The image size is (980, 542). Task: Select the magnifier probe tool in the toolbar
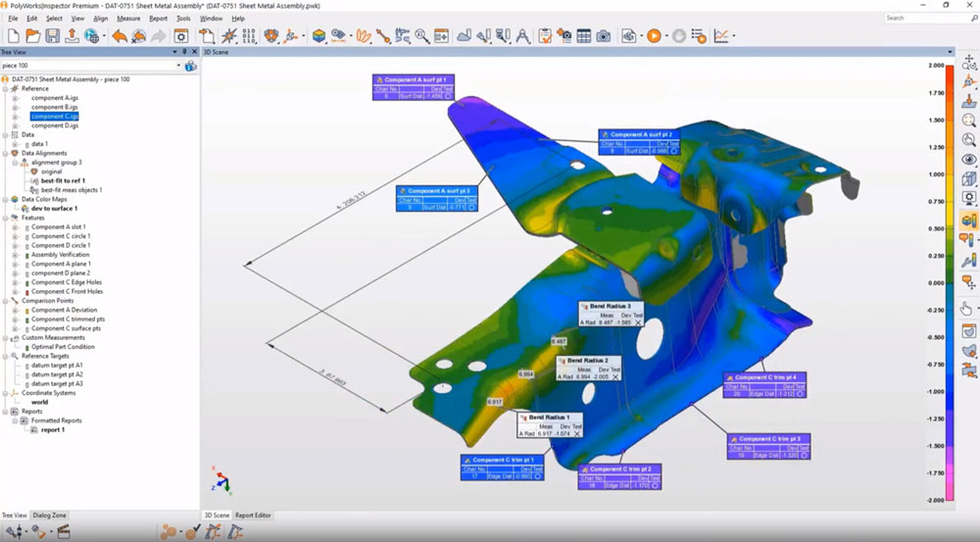point(421,36)
